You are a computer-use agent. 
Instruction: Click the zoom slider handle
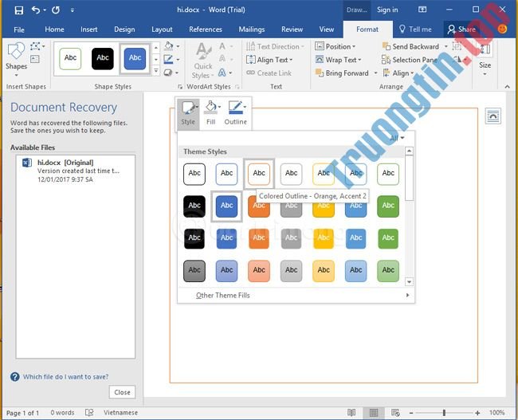click(x=445, y=413)
